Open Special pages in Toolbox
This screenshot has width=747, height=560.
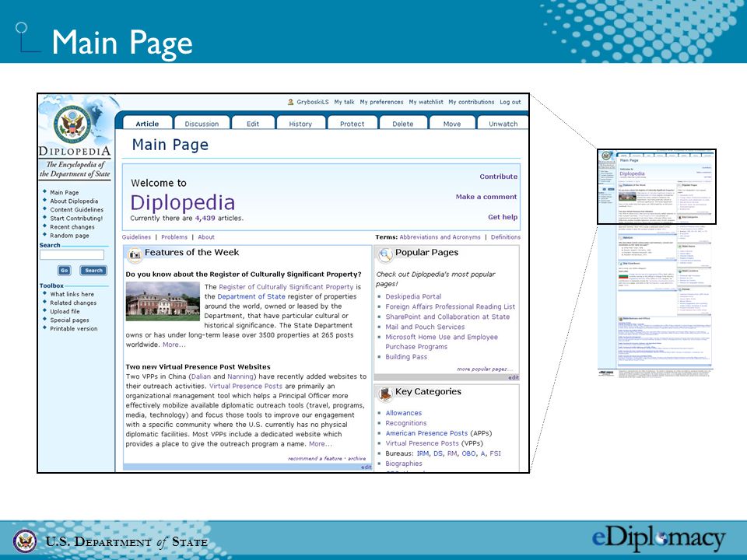tap(69, 320)
